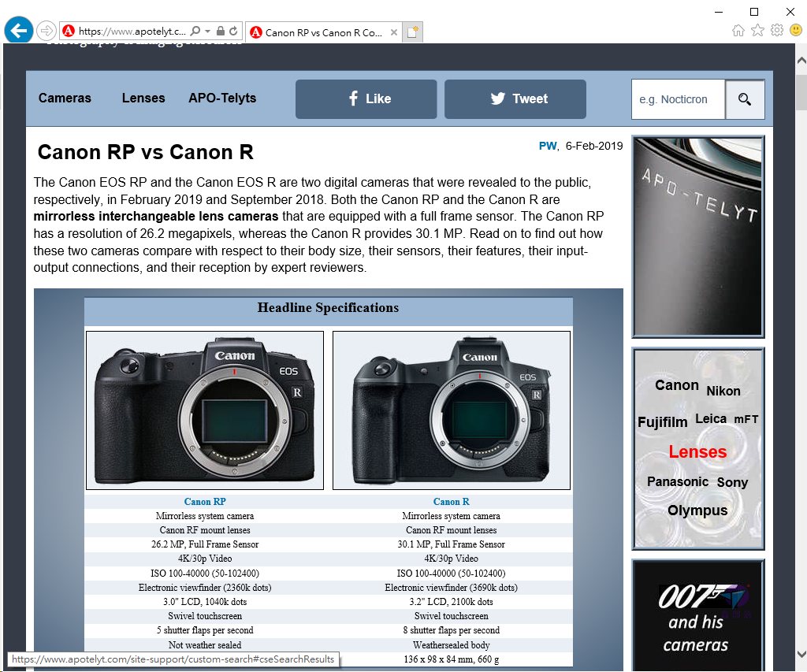Click the browser Home icon

738,31
